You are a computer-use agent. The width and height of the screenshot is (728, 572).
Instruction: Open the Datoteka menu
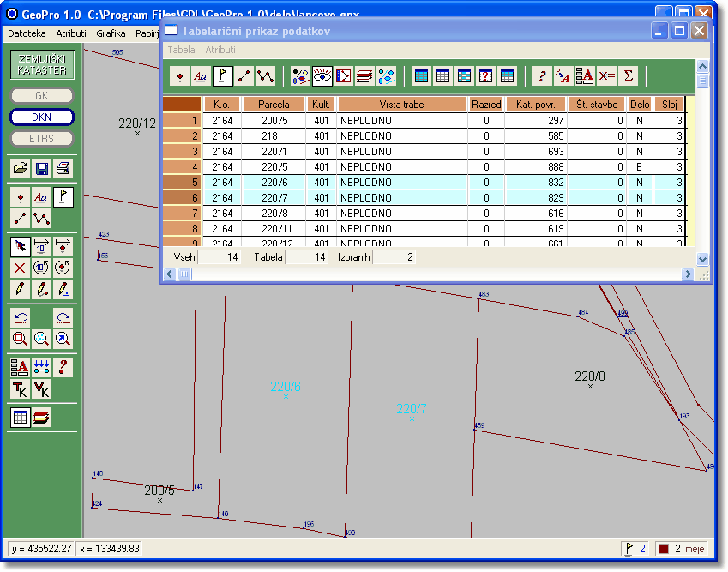click(27, 33)
